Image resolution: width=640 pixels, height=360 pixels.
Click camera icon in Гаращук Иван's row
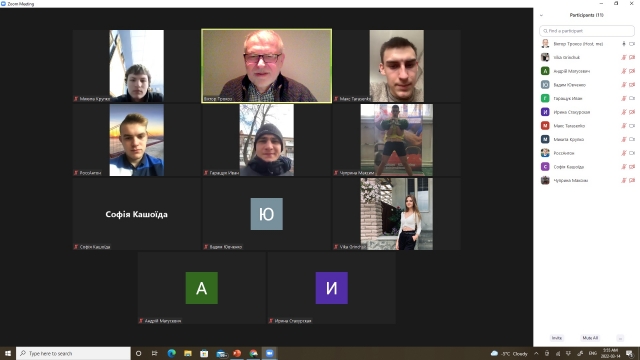632,98
